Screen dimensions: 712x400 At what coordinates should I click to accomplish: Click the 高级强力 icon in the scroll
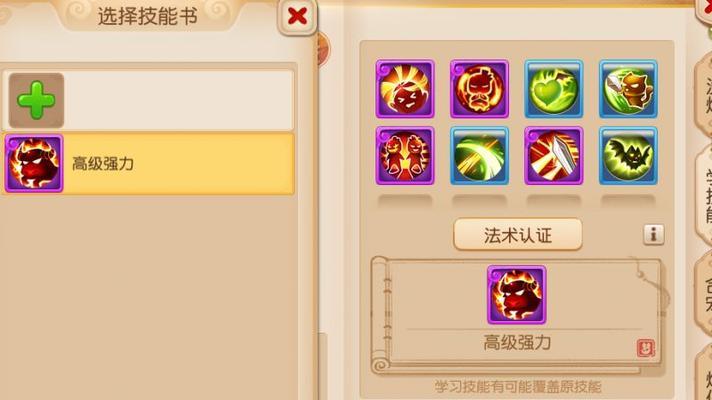click(x=517, y=295)
